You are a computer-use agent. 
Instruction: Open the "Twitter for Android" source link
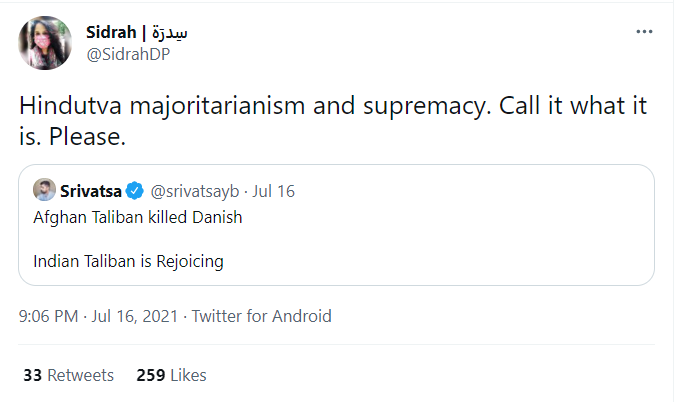click(261, 316)
